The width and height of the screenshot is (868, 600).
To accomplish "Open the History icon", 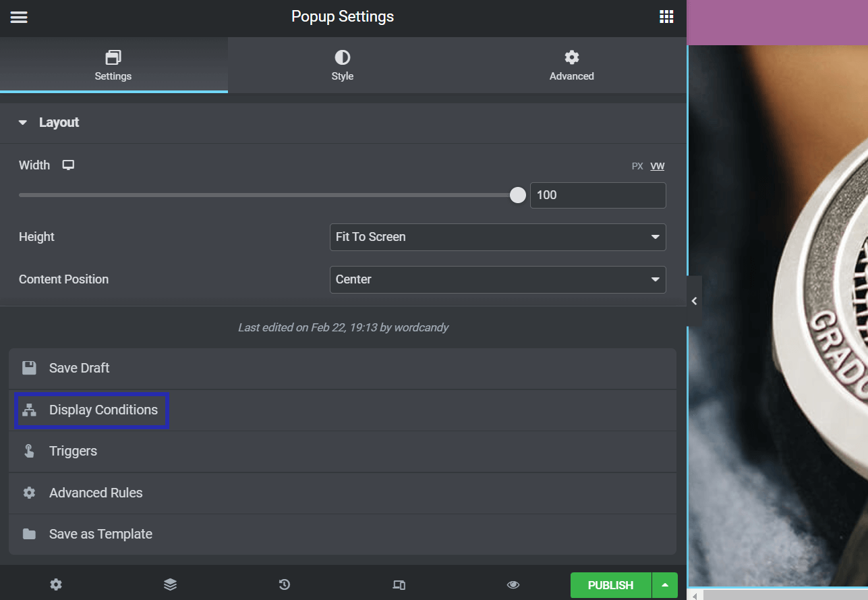I will coord(285,584).
